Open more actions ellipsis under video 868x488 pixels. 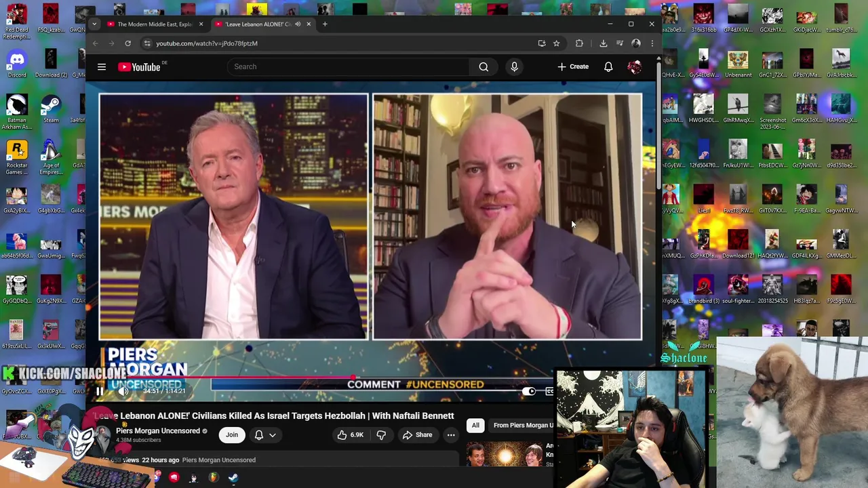click(451, 435)
